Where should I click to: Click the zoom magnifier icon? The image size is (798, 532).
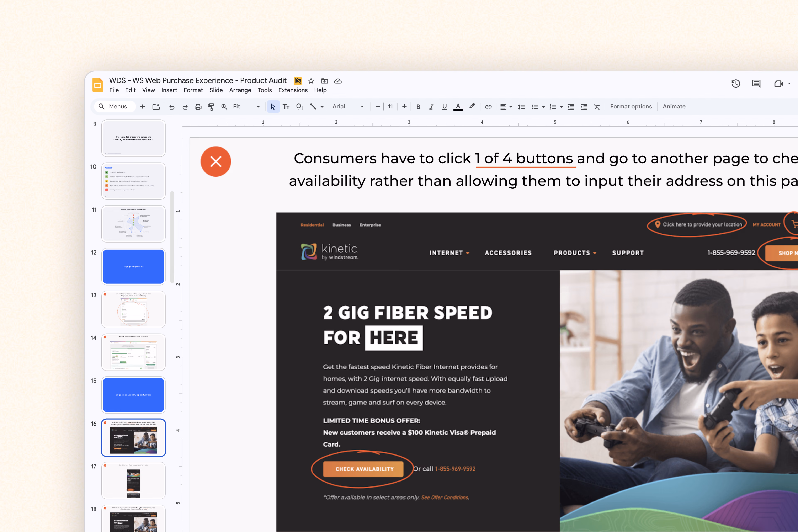coord(224,107)
